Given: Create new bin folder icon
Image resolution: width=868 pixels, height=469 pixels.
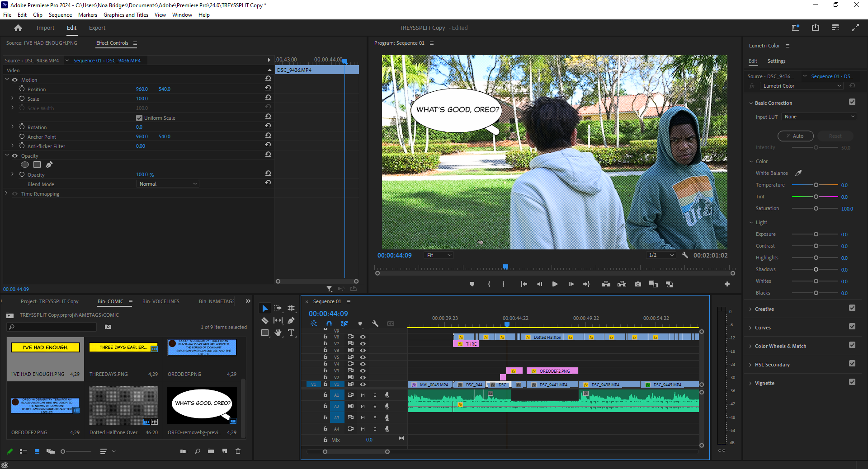Looking at the screenshot, I should pyautogui.click(x=211, y=451).
